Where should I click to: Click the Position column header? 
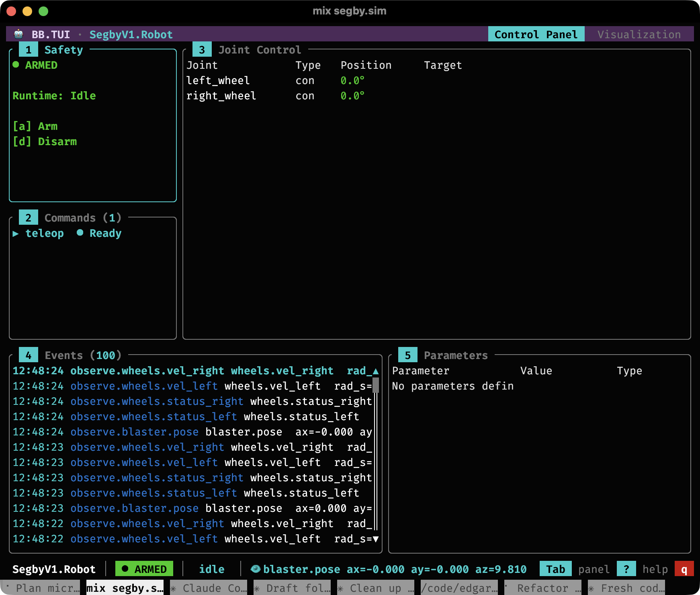coord(366,65)
